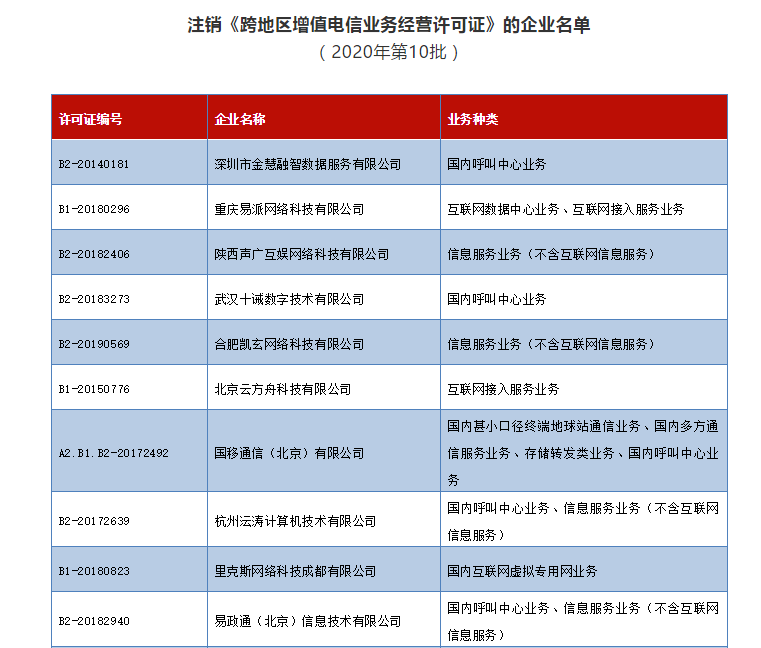This screenshot has width=761, height=648.
Task: Click the page title about 注销 企业名单
Action: coord(389,25)
